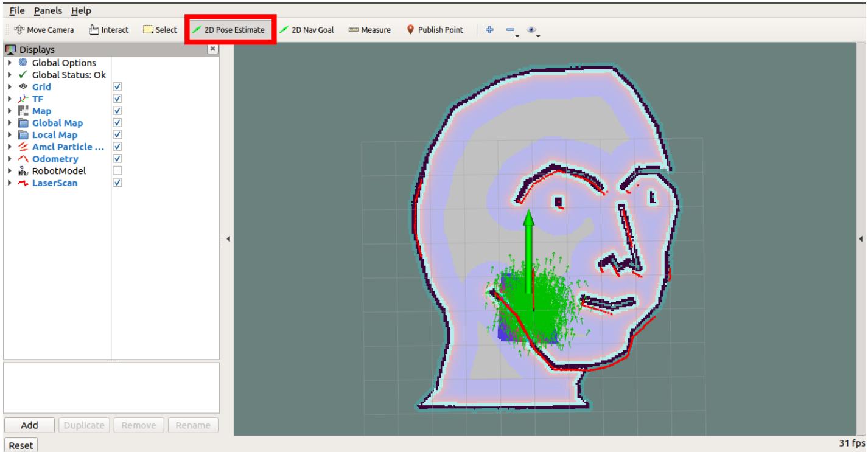Select the Measure tool
Image resolution: width=868 pixels, height=452 pixels.
[369, 30]
